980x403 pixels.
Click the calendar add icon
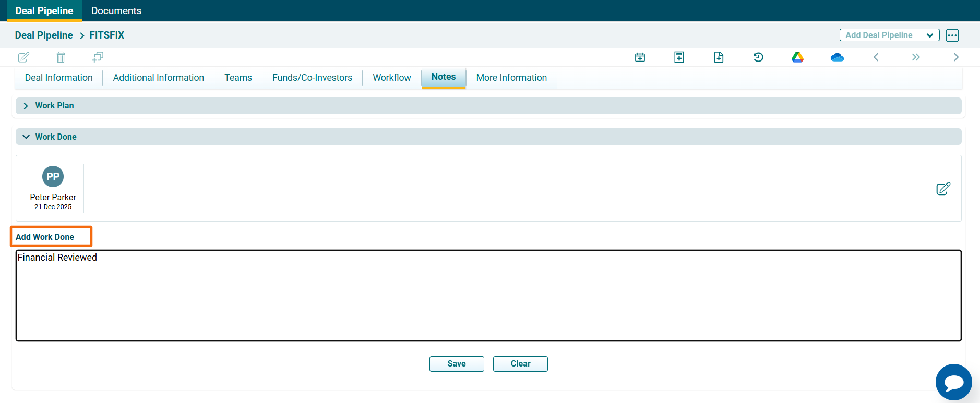[640, 57]
